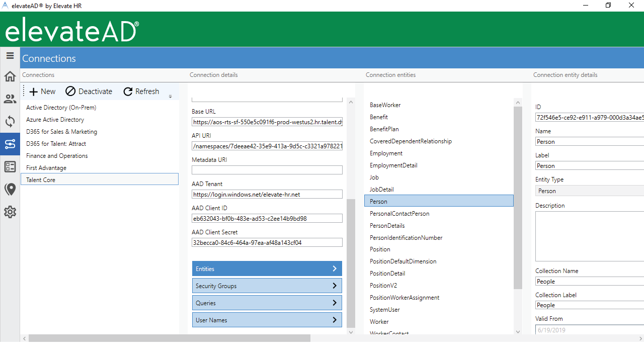
Task: Select First Advantage connection
Action: (100, 168)
